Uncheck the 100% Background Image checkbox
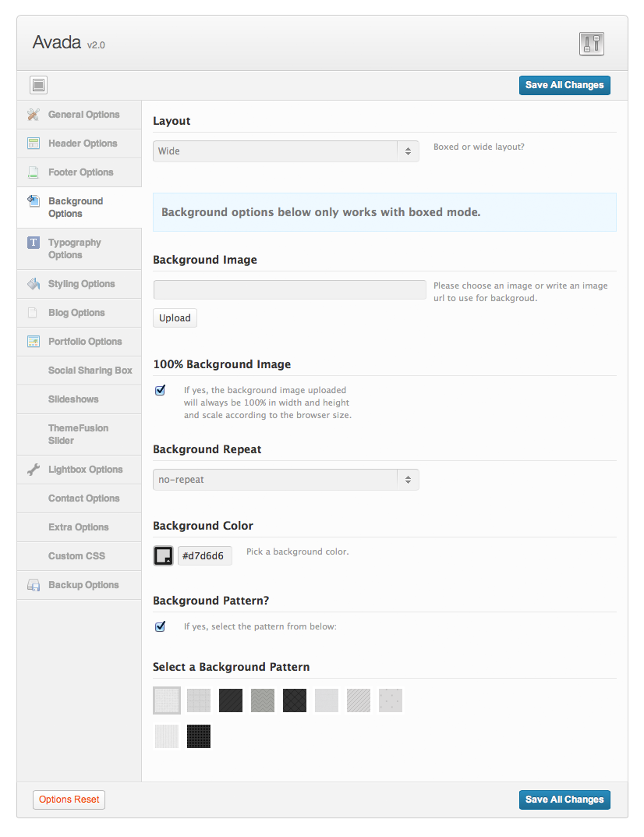The image size is (644, 837). click(x=161, y=390)
